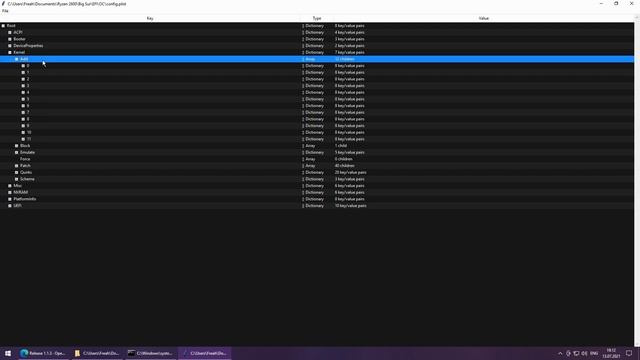Image resolution: width=640 pixels, height=360 pixels.
Task: Expand child 1 under Add
Action: click(23, 72)
